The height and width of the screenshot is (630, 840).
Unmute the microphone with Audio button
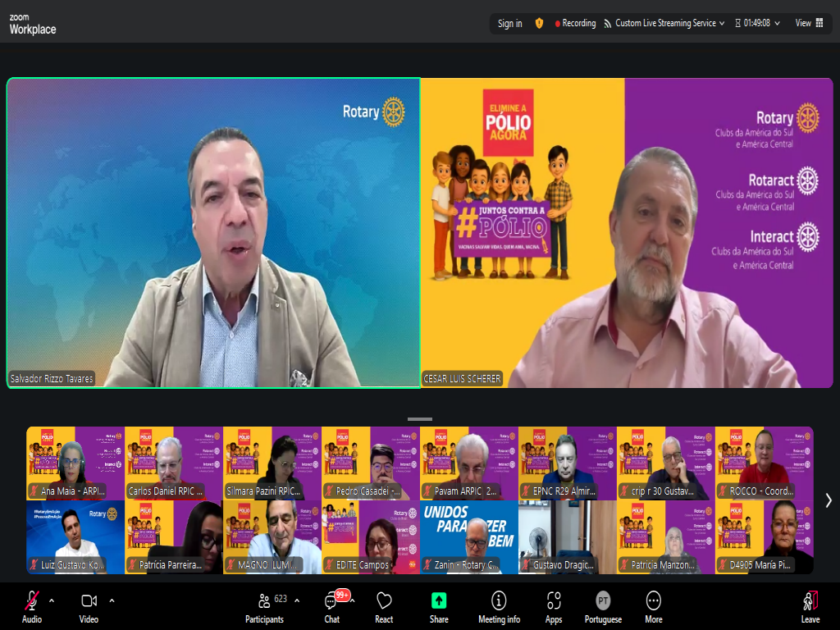point(32,607)
